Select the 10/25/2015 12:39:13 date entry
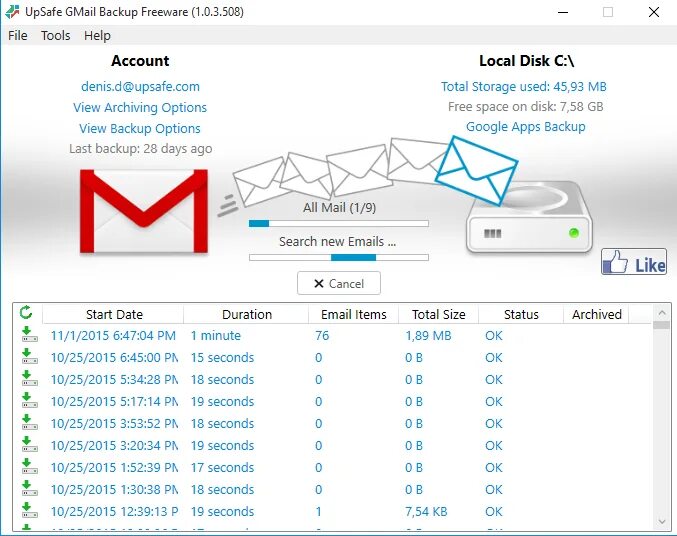This screenshot has height=536, width=677. [114, 512]
